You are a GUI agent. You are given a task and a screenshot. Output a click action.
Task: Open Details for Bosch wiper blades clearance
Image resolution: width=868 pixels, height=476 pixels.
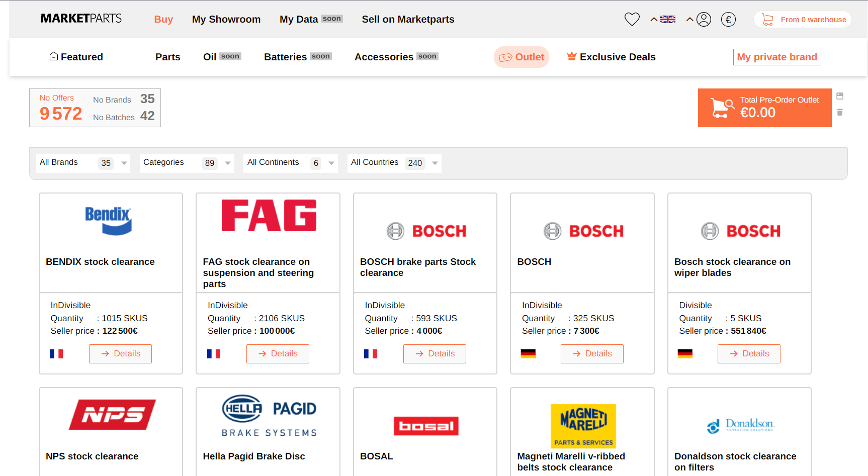(749, 354)
